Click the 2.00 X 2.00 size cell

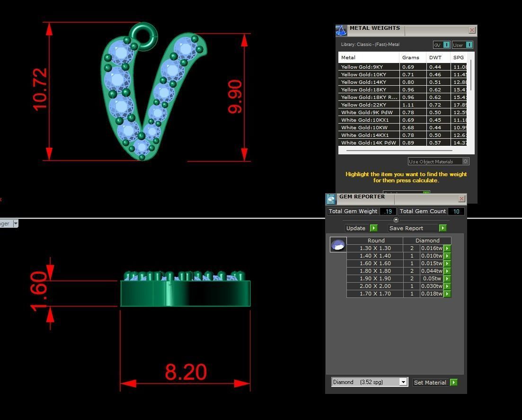[375, 286]
